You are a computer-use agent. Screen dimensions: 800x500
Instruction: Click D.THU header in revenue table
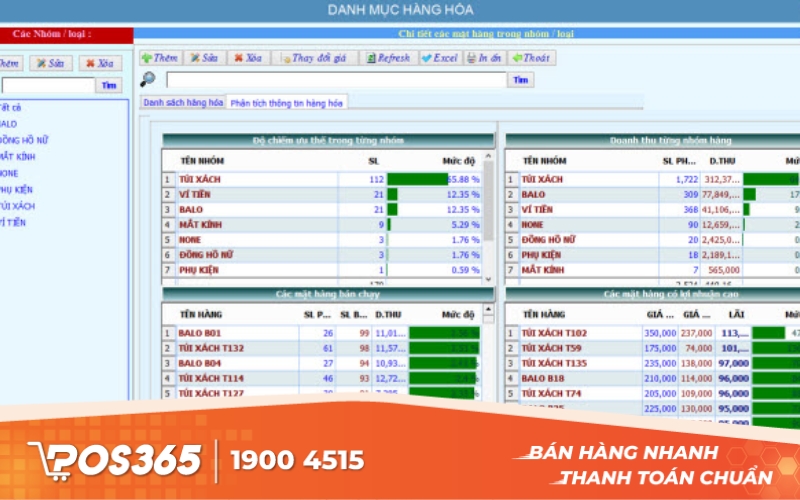[722, 161]
